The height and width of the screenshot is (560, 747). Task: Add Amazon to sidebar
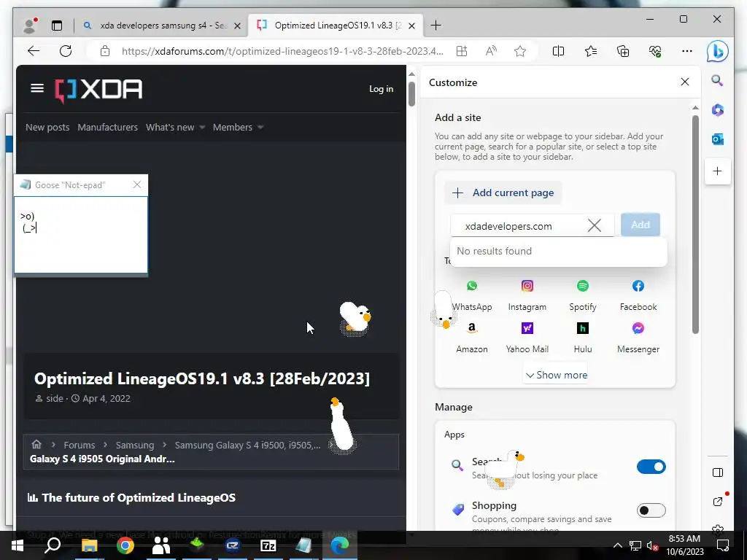pyautogui.click(x=472, y=337)
